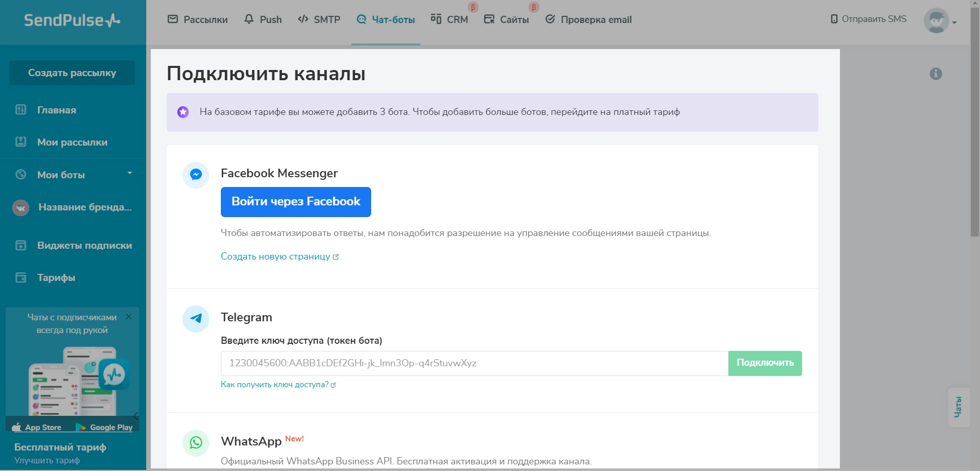The height and width of the screenshot is (471, 980).
Task: Click the Виджеты подписки icon
Action: (x=21, y=245)
